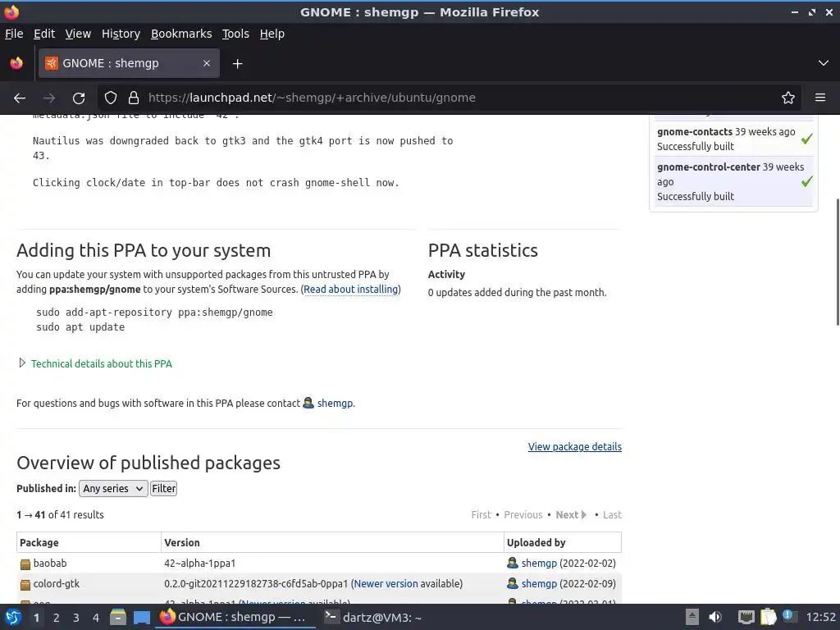Image resolution: width=840 pixels, height=630 pixels.
Task: Follow the Read about installing link
Action: (351, 290)
